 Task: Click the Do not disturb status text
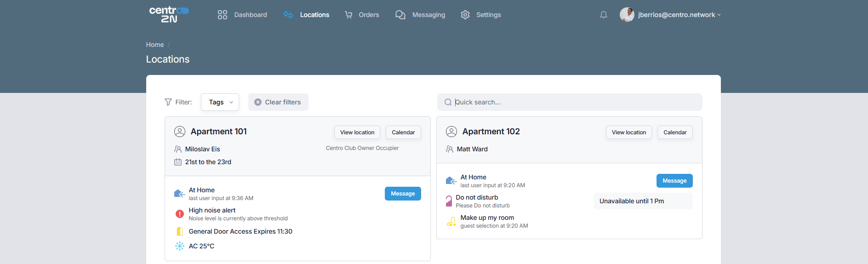coord(477,197)
